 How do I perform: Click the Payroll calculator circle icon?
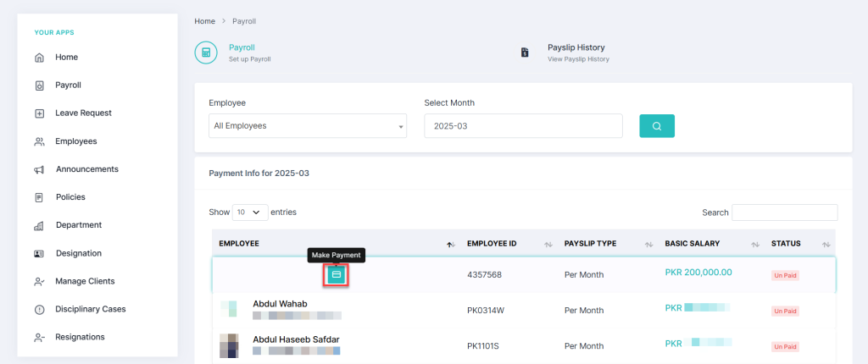(206, 52)
